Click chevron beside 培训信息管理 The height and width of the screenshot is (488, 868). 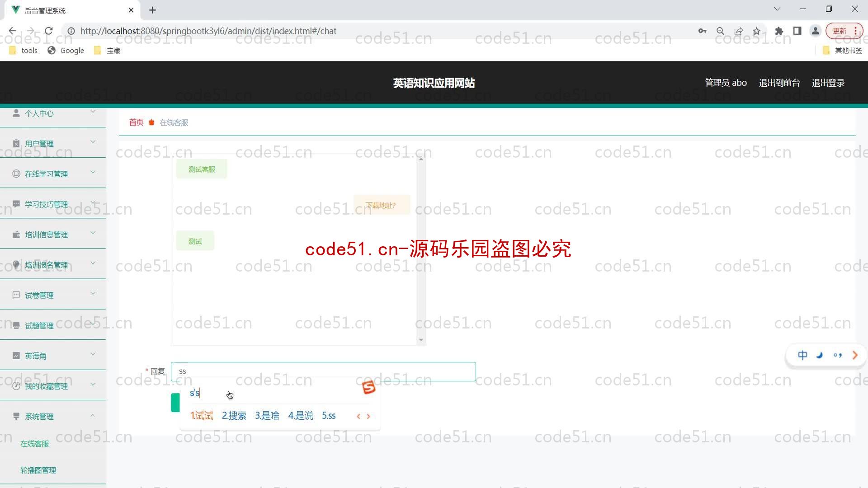(93, 233)
